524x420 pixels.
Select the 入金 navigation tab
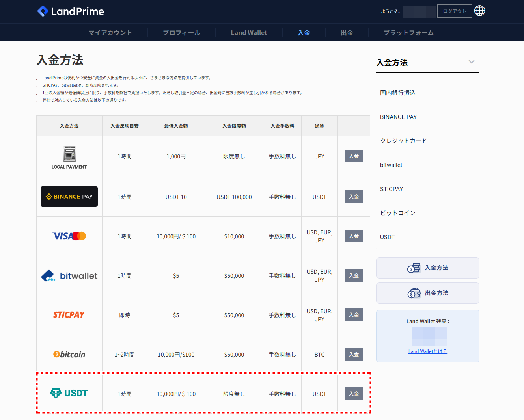pos(304,33)
